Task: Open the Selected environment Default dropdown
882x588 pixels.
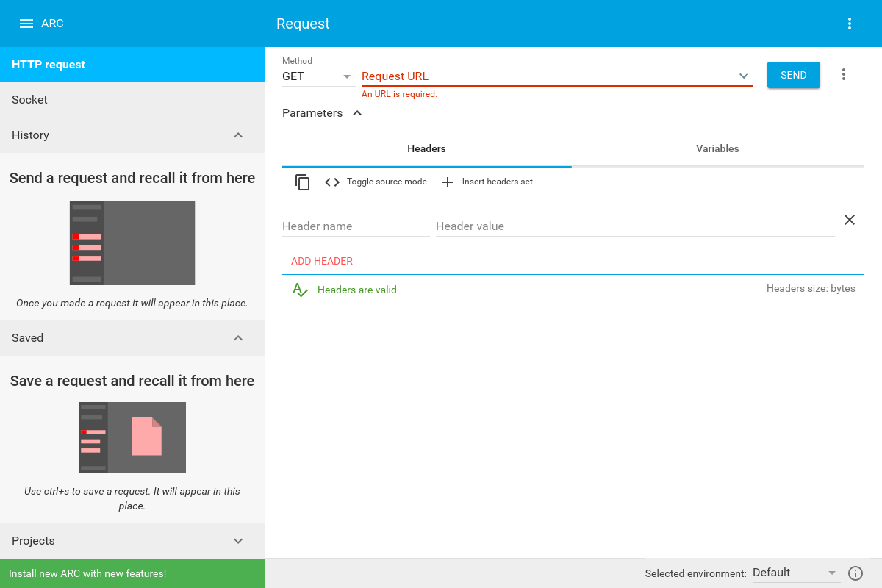Action: (795, 573)
